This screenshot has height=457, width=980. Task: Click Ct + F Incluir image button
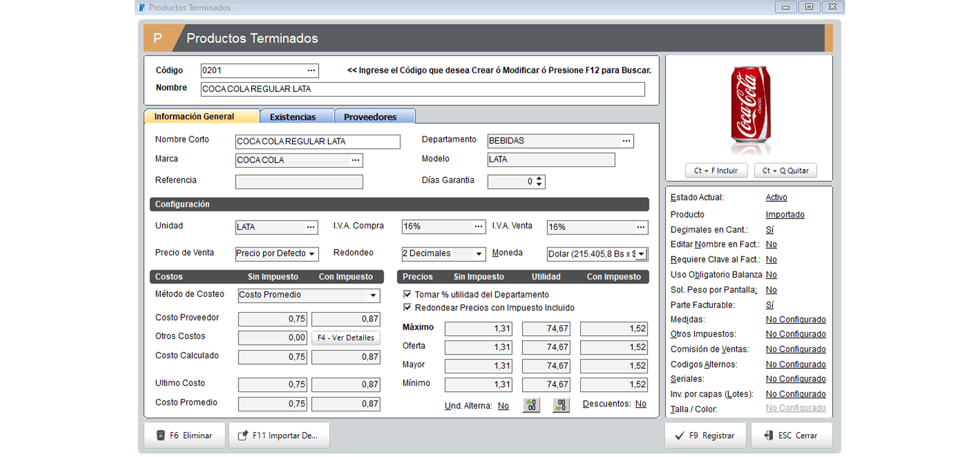716,170
